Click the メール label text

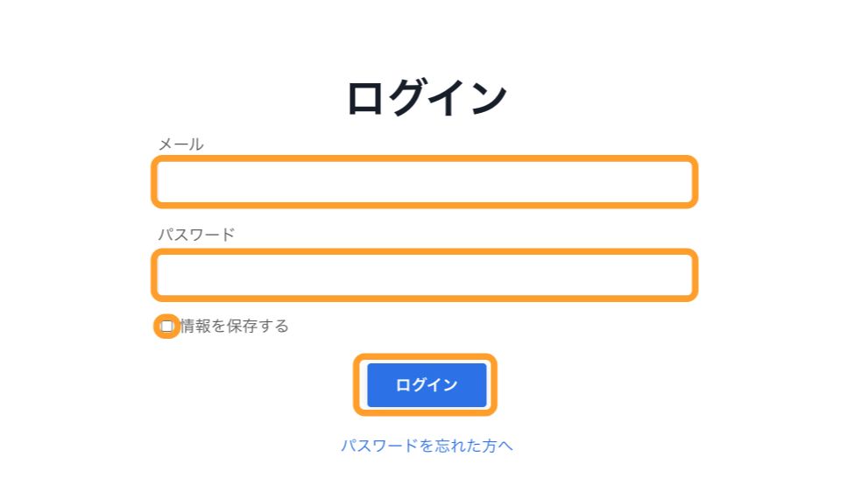click(180, 144)
